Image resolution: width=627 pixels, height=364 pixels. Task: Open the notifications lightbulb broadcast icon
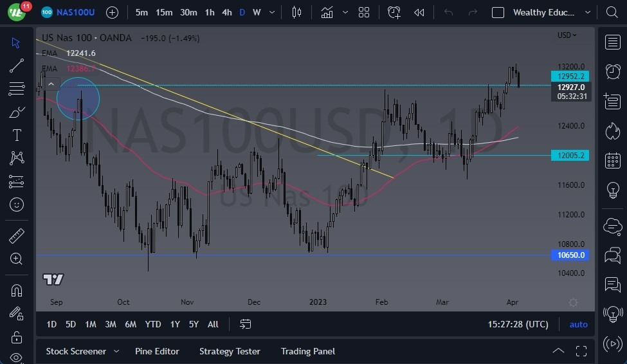pos(613,314)
